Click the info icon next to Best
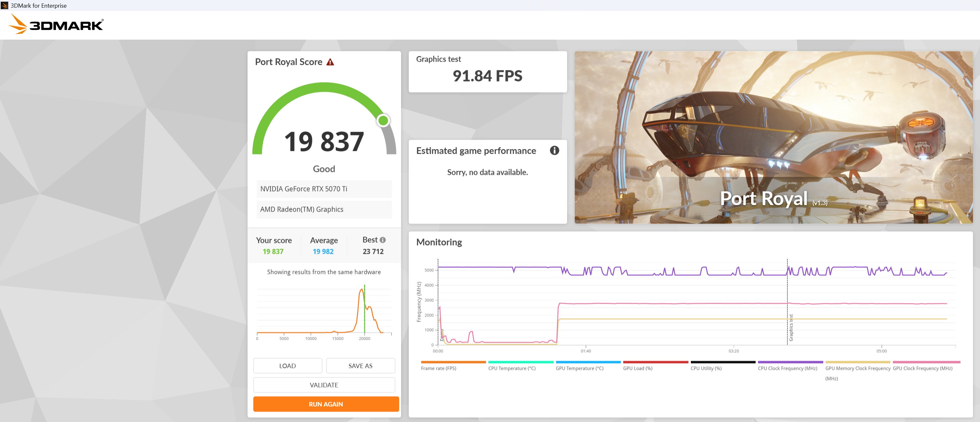The image size is (980, 422). coord(383,240)
